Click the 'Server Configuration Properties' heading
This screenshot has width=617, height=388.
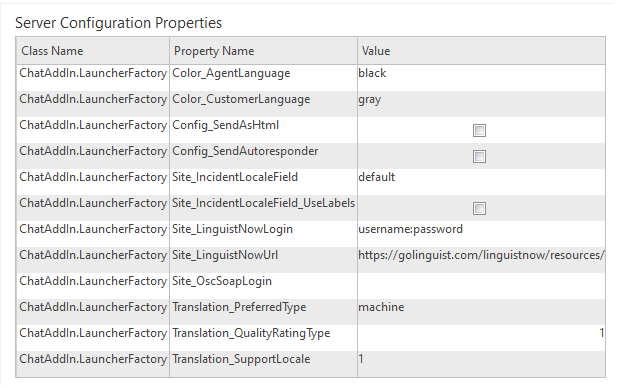point(118,23)
